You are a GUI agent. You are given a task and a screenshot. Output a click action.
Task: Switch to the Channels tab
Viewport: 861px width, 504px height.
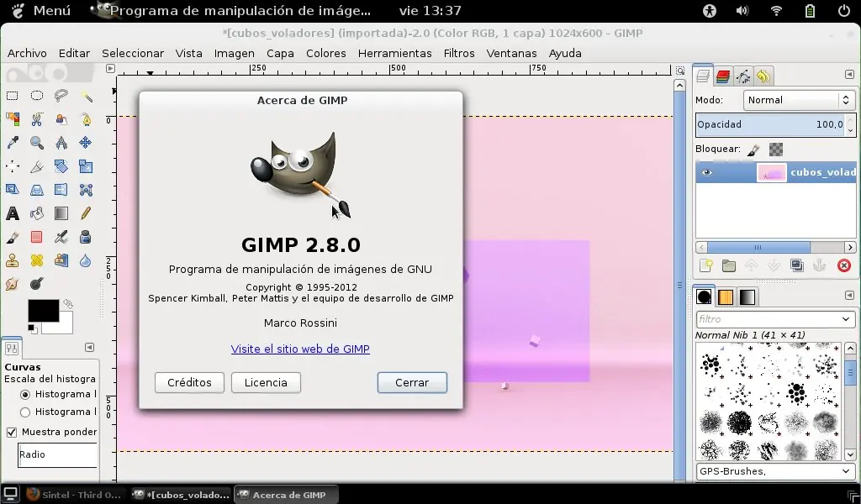[723, 76]
